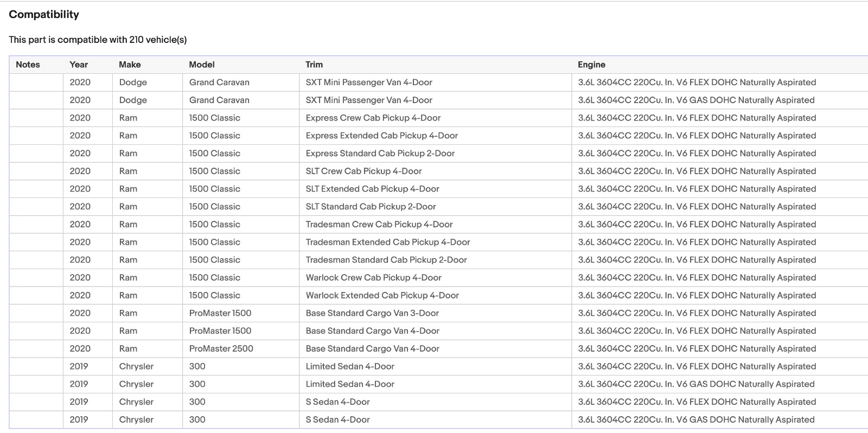Image resolution: width=868 pixels, height=433 pixels.
Task: Click SLT Crew Cab Pickup 4-Door trim
Action: point(363,171)
